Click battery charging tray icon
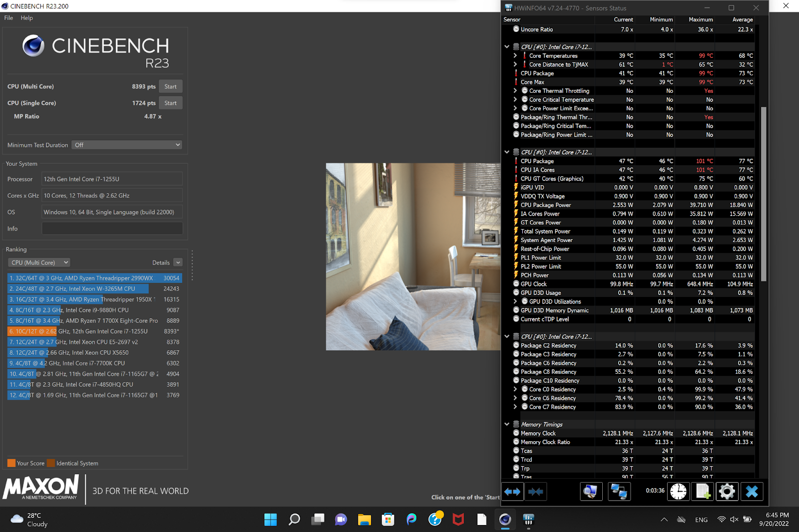This screenshot has width=799, height=532. (x=748, y=520)
